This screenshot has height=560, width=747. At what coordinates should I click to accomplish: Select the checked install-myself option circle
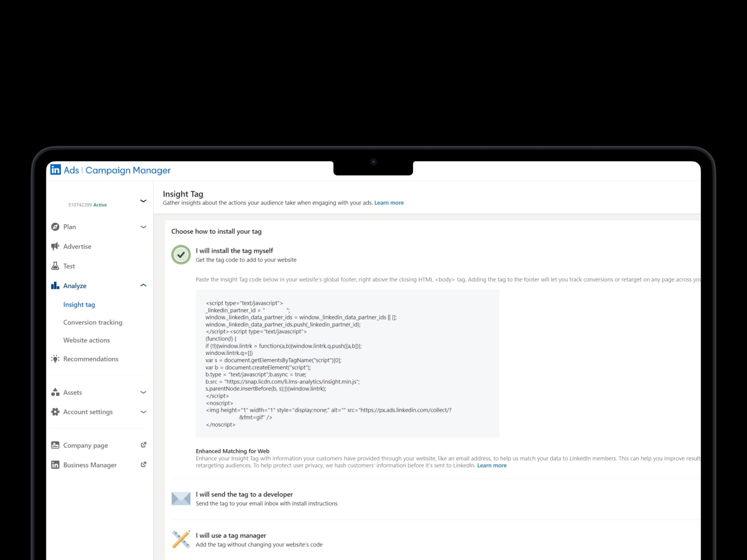tap(181, 255)
